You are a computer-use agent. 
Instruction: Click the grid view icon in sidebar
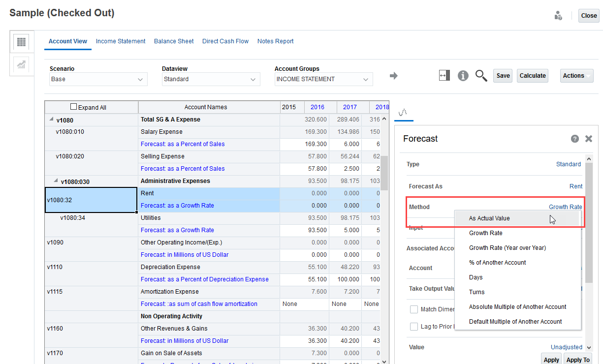21,42
